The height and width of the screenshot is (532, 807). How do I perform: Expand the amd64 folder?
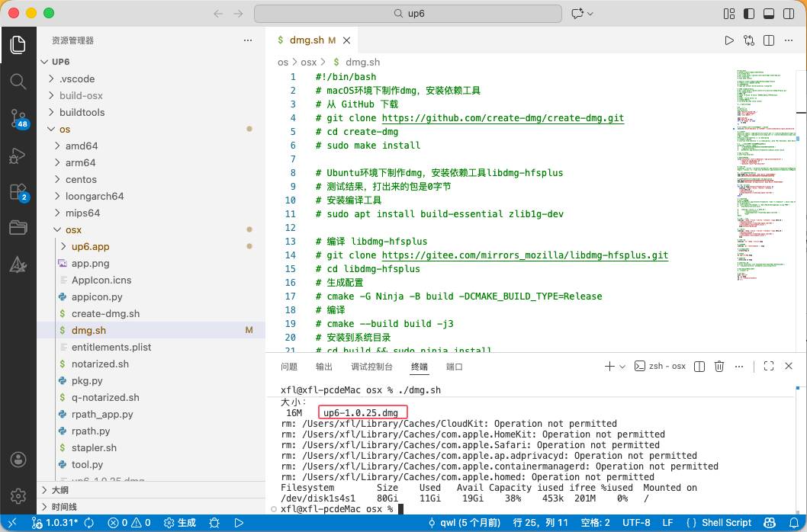point(81,146)
